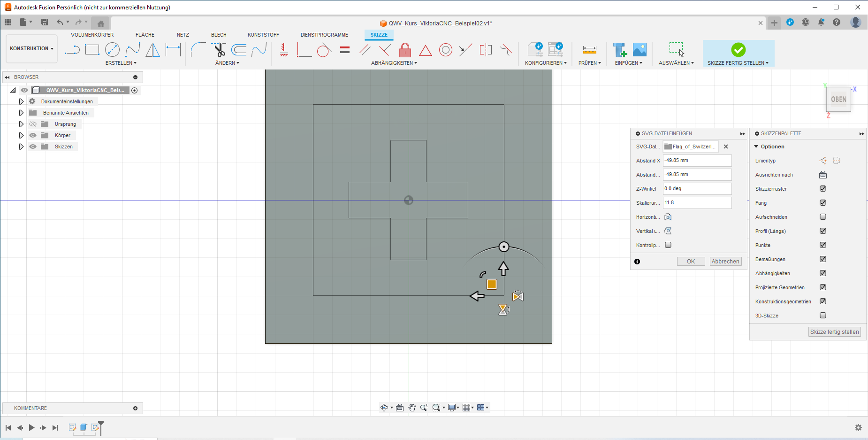Enable the Aufschneiden checkbox
Screen dimensions: 868x440
pyautogui.click(x=823, y=217)
